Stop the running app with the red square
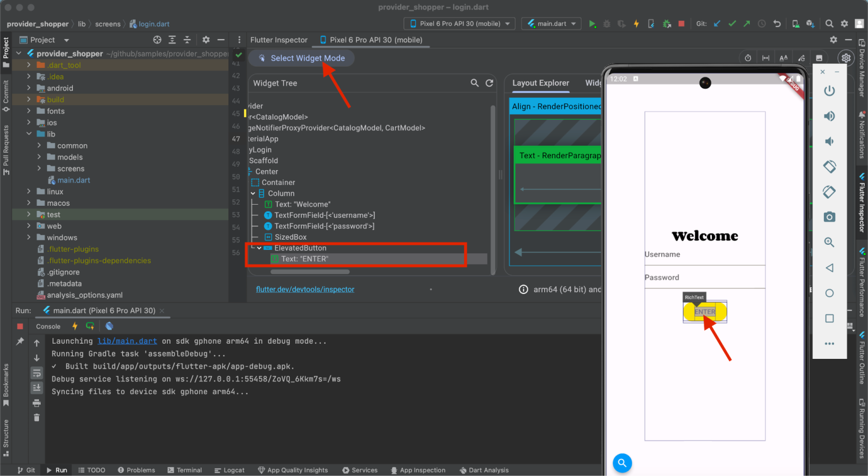 (x=682, y=24)
